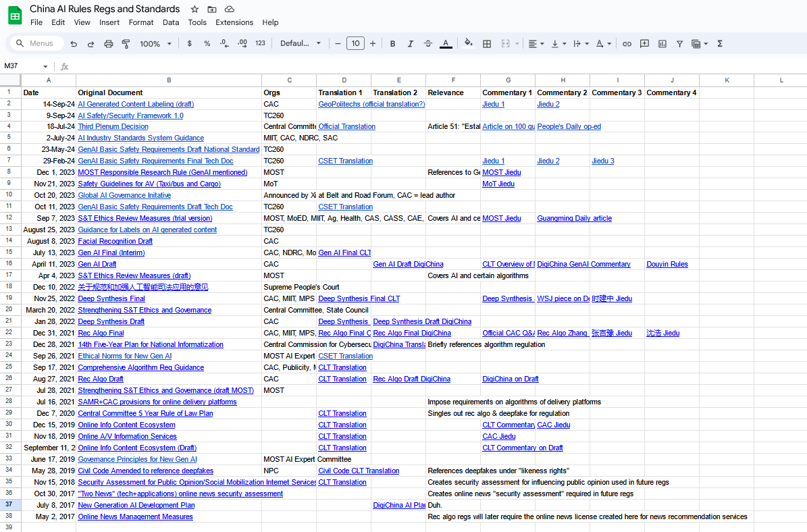Open more number formats 123
Screen dimensions: 807x532
[x=260, y=44]
